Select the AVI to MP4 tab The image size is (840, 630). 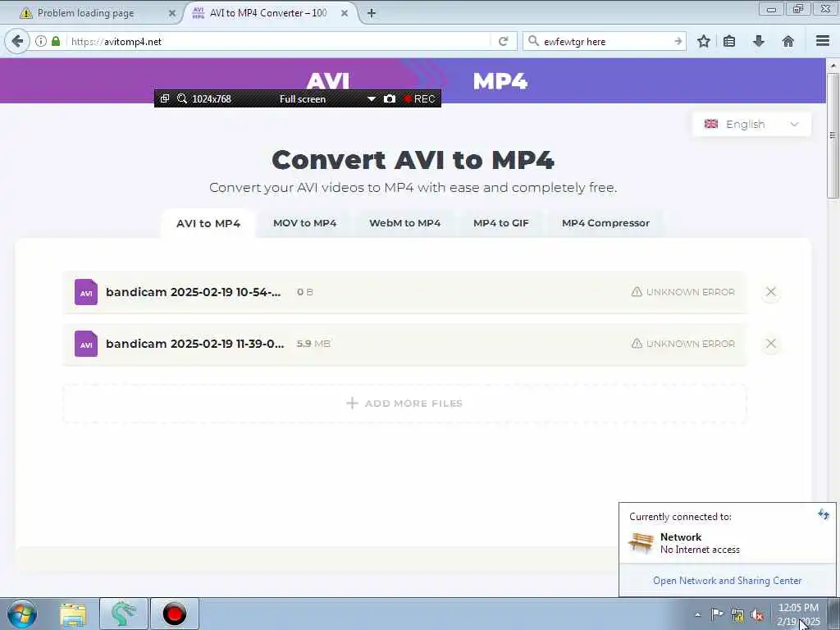click(208, 223)
